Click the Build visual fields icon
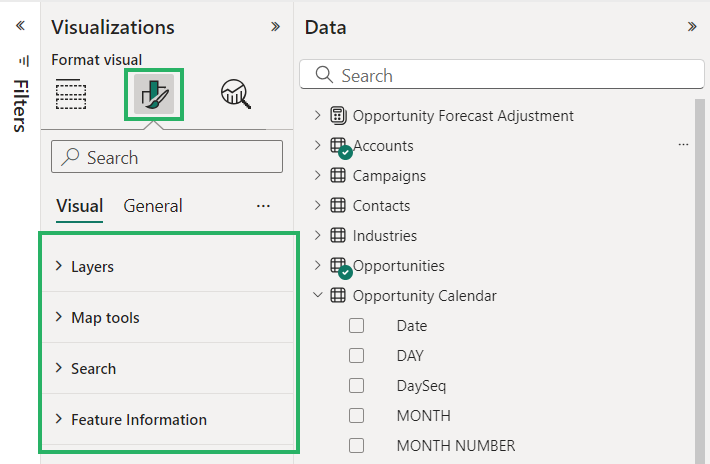710x464 pixels. click(x=71, y=94)
